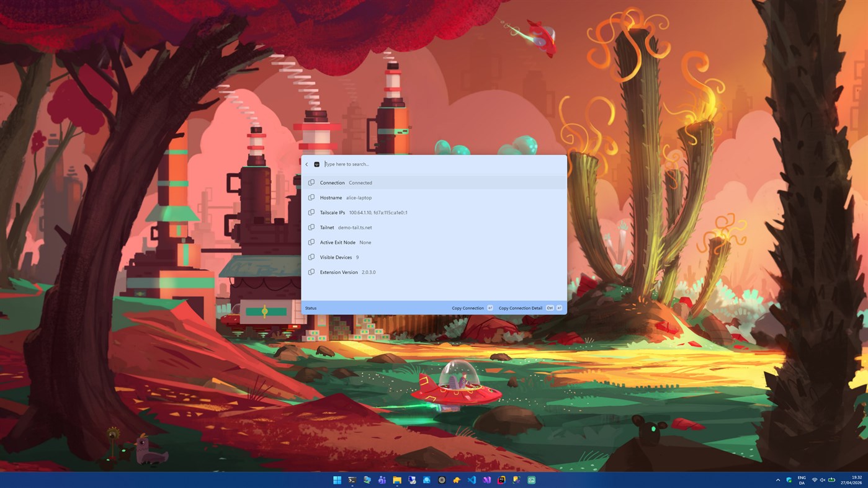Select the 'Active Exit Node' label

338,242
